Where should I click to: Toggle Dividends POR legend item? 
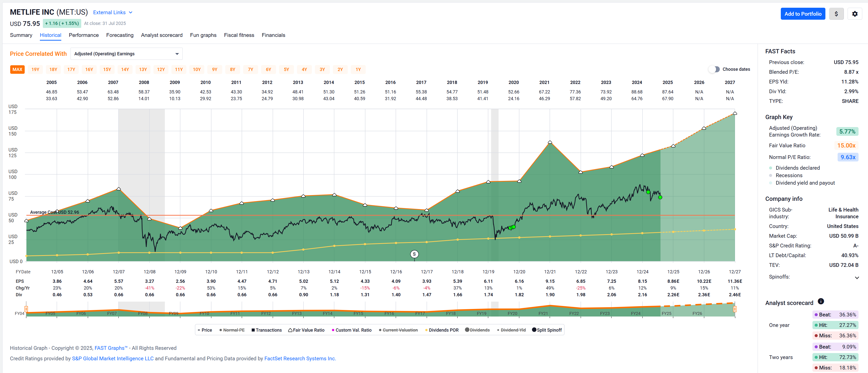(442, 330)
